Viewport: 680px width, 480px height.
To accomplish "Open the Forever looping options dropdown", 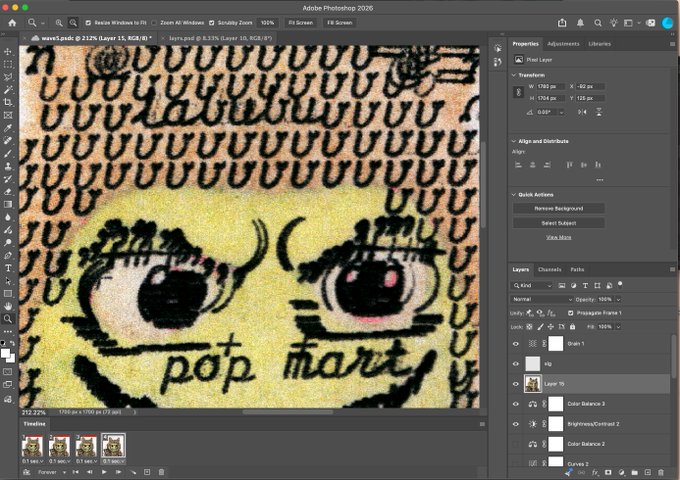I will click(x=52, y=472).
